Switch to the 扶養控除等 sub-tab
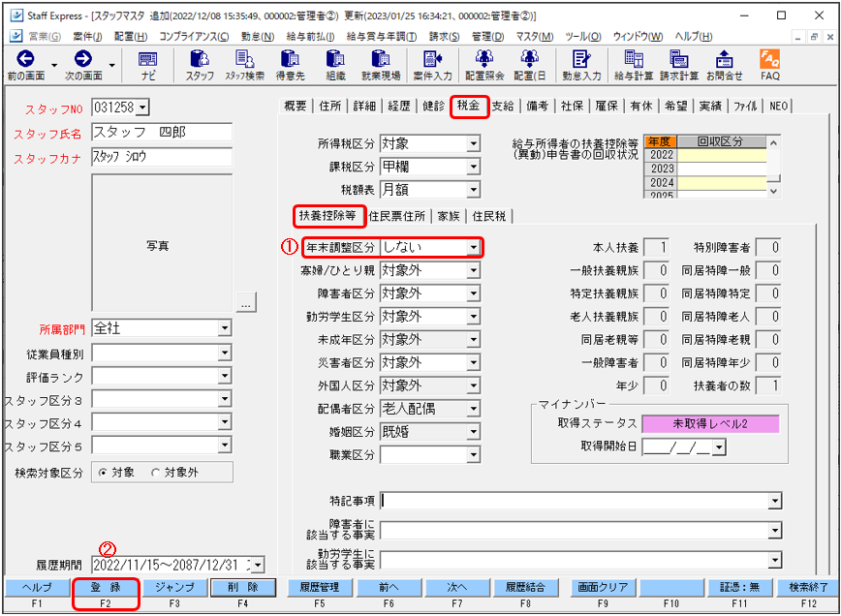The width and height of the screenshot is (841, 616). coord(327,216)
